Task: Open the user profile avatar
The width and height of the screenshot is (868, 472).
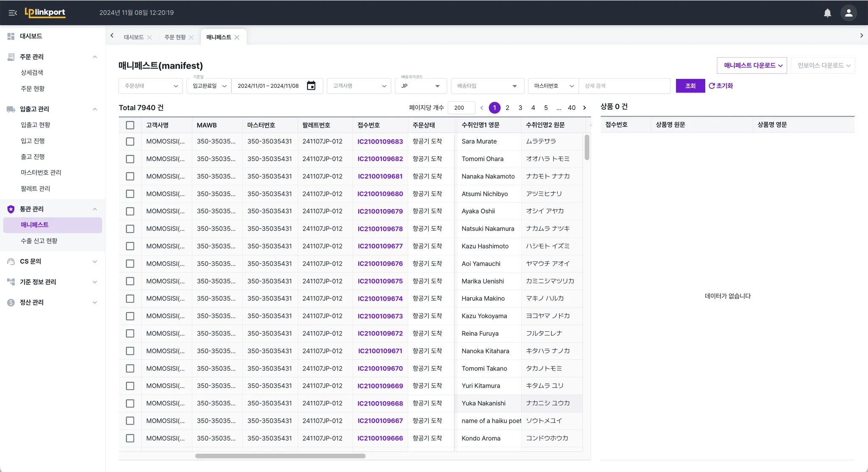Action: pos(849,13)
